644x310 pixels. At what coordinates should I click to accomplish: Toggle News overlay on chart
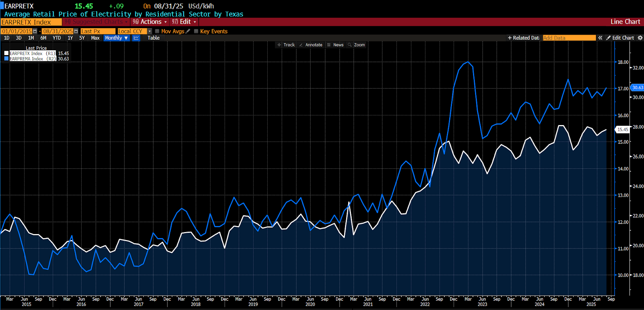pos(335,45)
